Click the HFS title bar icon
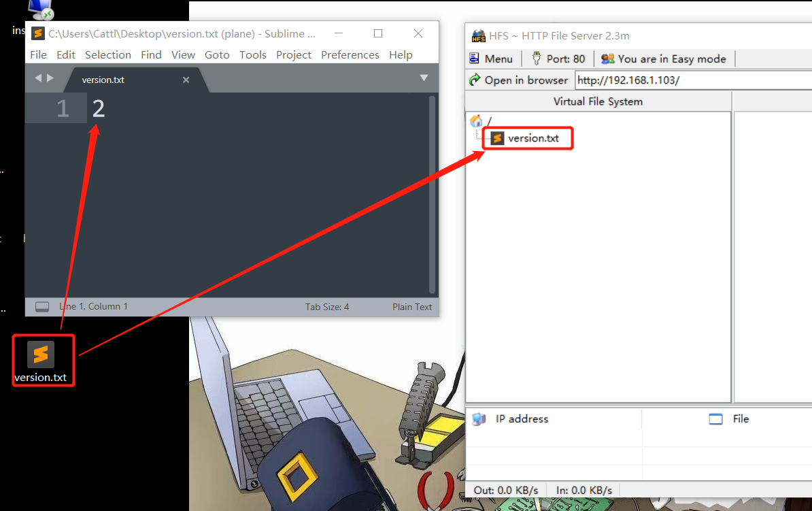Image resolution: width=812 pixels, height=511 pixels. click(x=479, y=36)
